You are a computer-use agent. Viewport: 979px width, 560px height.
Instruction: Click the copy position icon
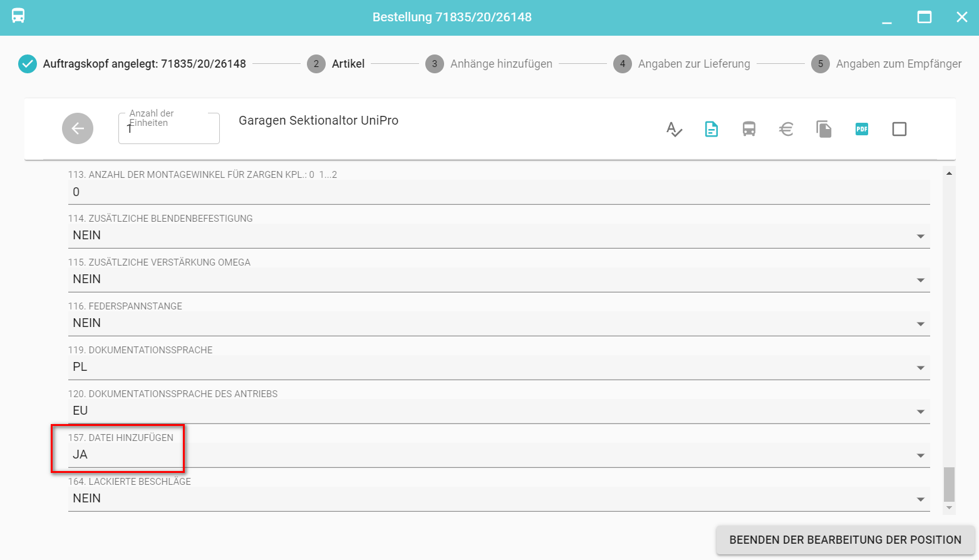pyautogui.click(x=824, y=129)
